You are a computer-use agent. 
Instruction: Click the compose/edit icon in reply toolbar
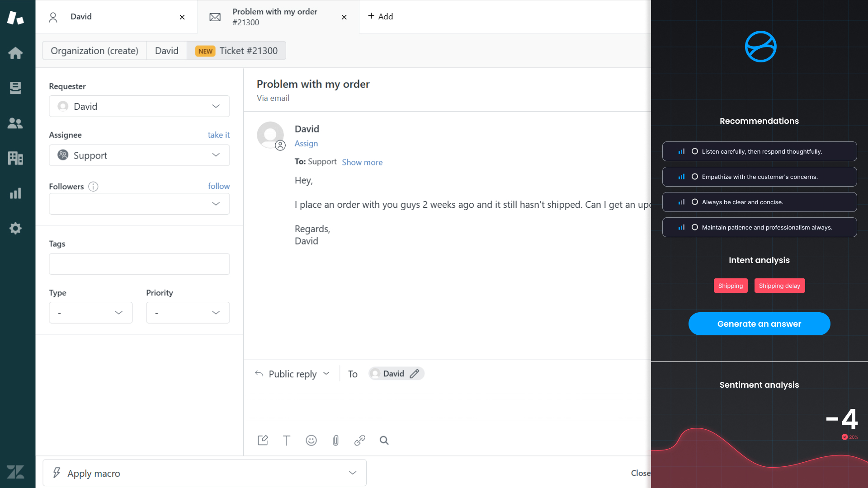[263, 441]
